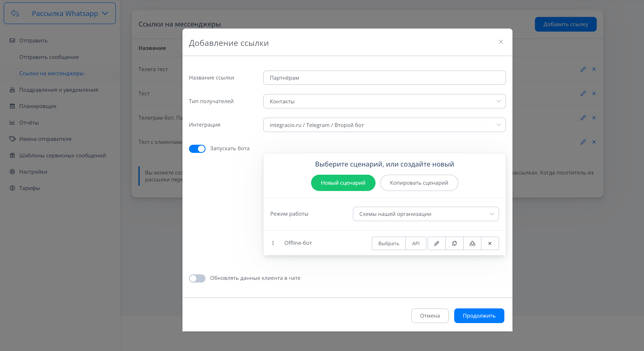Enable Обновлять данные клиента в чате toggle
The height and width of the screenshot is (351, 644).
tap(197, 278)
